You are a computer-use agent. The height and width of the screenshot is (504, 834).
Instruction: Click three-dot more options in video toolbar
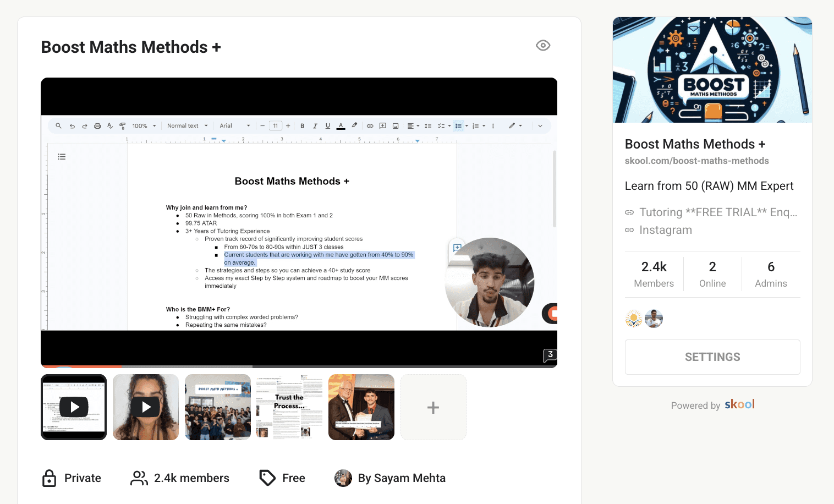click(493, 126)
